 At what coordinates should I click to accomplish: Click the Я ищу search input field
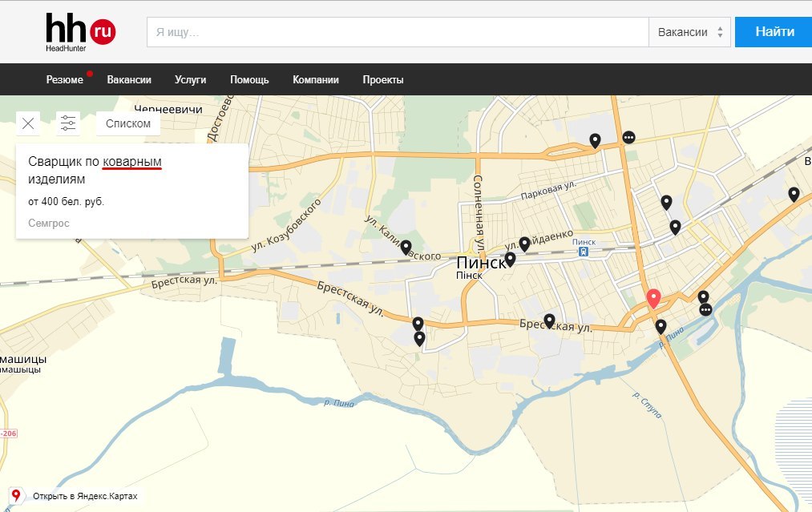tap(397, 32)
